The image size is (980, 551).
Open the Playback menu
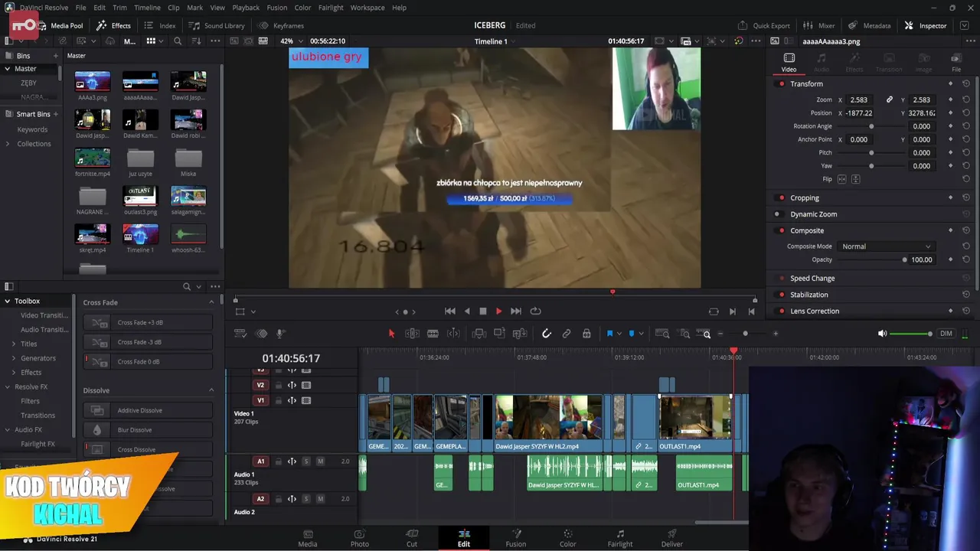[246, 8]
